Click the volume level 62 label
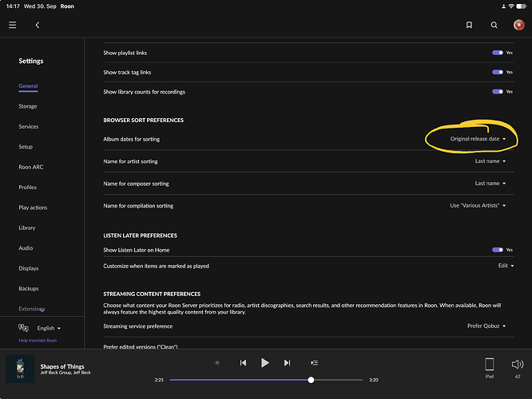Viewport: 532px width, 399px height. (518, 377)
